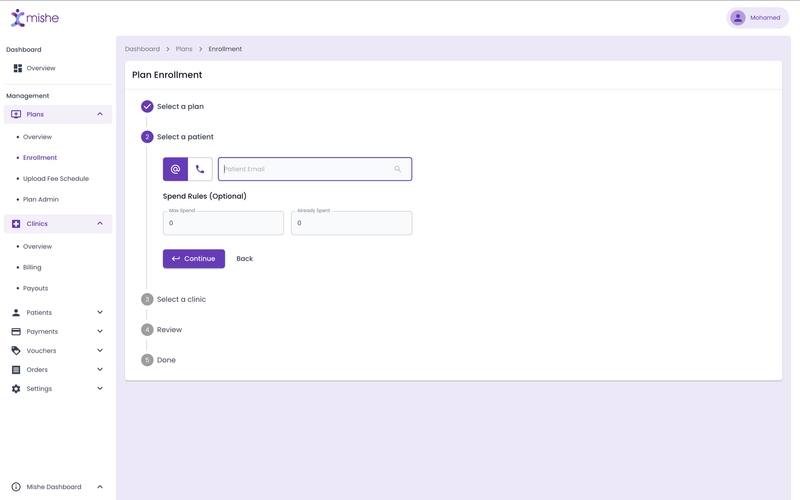Expand the Patients menu chevron
This screenshot has height=500, width=800.
100,313
